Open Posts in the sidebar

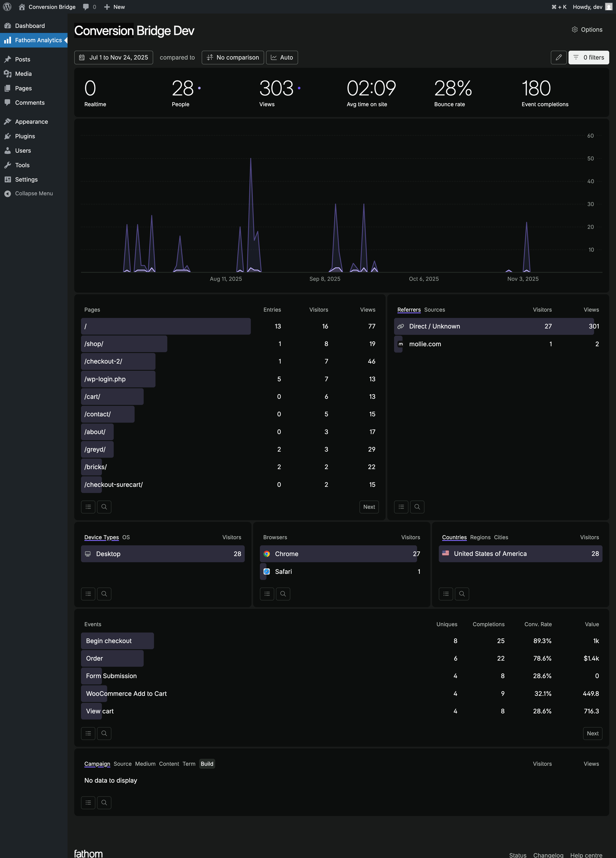point(34,59)
